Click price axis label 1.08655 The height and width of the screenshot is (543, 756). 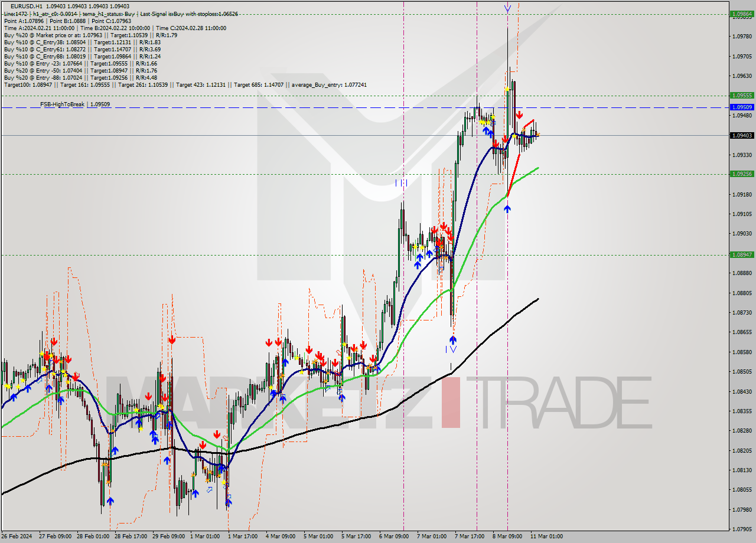[x=741, y=332]
